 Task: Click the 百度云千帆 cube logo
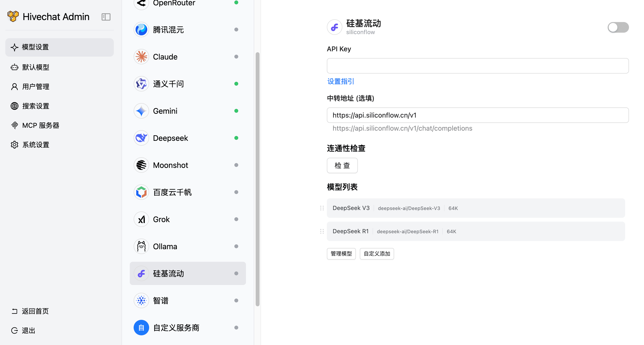coord(141,192)
